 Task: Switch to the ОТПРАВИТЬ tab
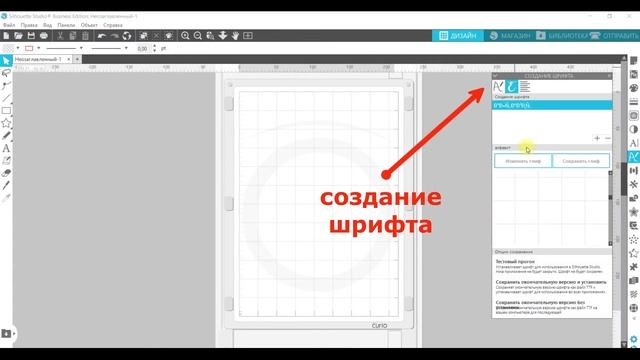click(x=614, y=36)
